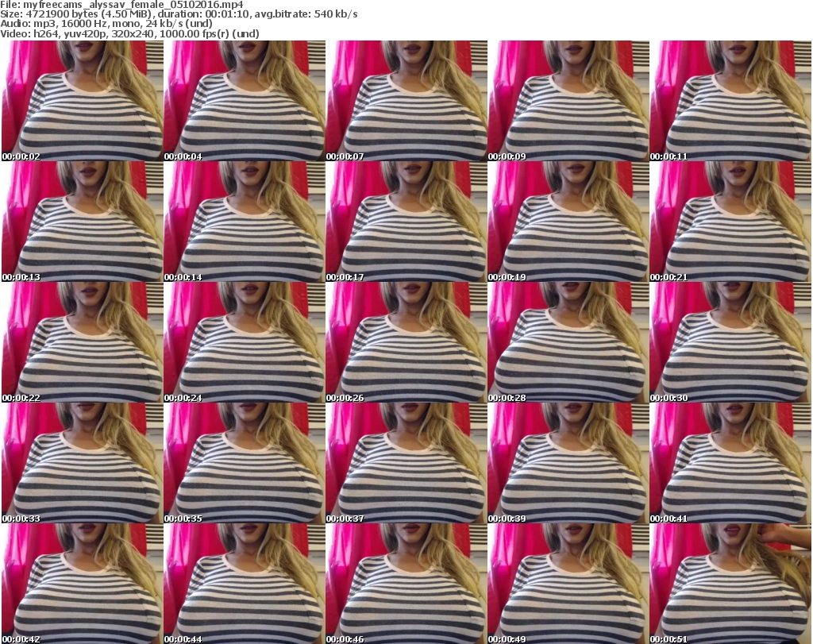Viewport: 813px width, 644px height.
Task: Open the frame timestamped 00:00:46
Action: [x=406, y=584]
